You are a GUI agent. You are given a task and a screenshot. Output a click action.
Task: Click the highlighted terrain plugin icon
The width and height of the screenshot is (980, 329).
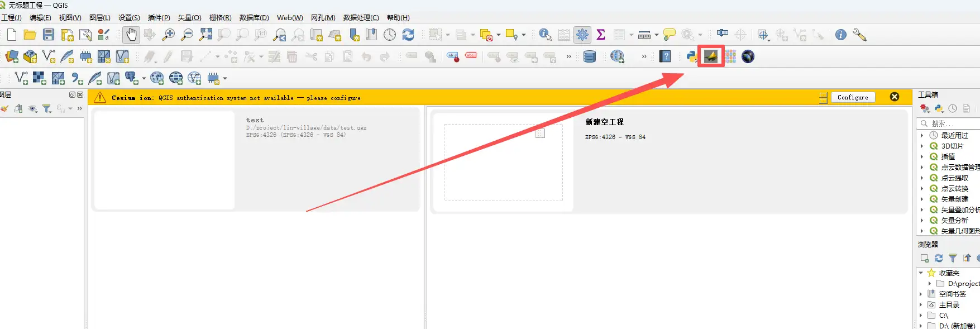pyautogui.click(x=711, y=56)
